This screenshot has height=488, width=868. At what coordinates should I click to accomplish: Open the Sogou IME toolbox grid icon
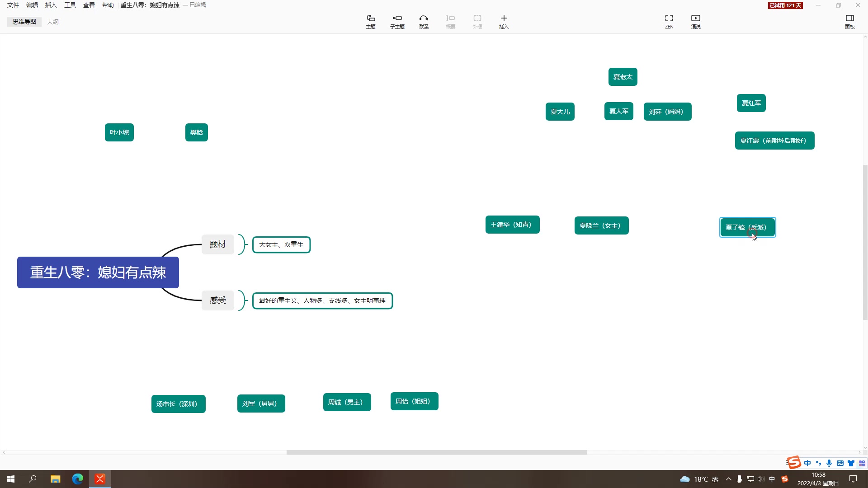click(862, 463)
